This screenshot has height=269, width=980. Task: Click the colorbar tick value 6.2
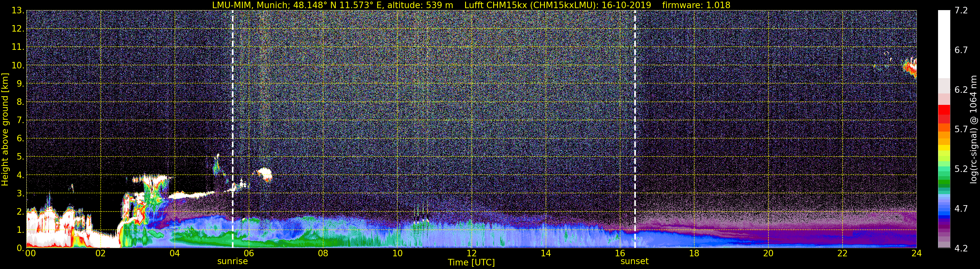pyautogui.click(x=961, y=90)
